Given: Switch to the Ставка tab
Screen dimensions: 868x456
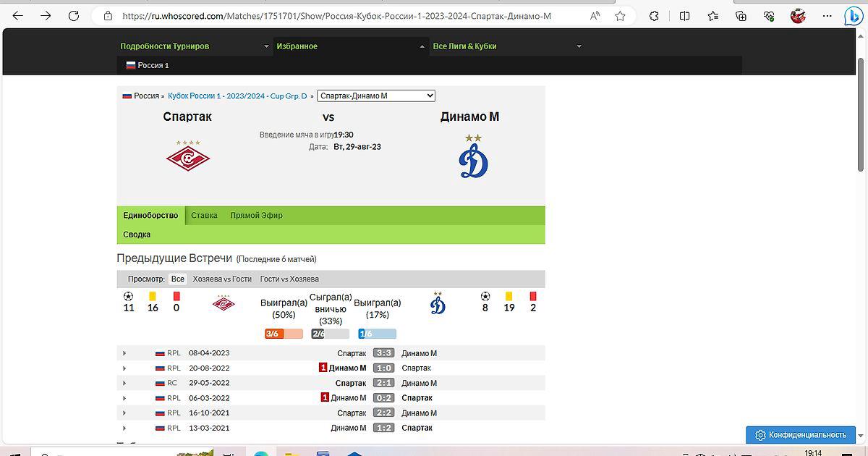Looking at the screenshot, I should point(204,216).
